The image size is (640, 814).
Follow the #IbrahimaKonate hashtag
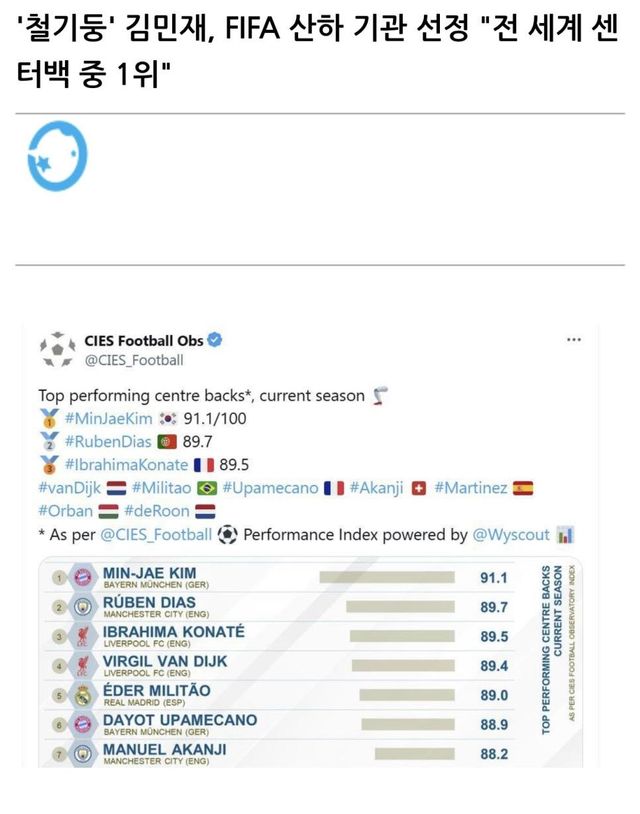[x=126, y=464]
